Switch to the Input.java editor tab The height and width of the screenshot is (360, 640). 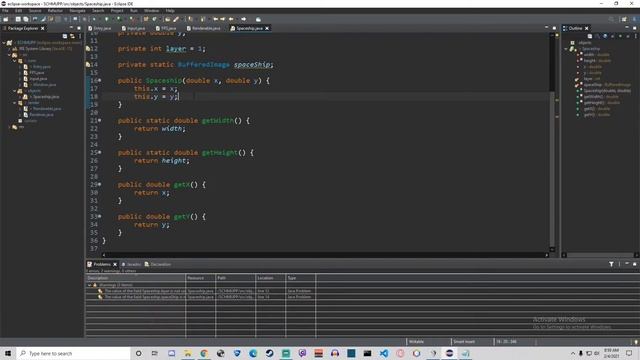134,28
